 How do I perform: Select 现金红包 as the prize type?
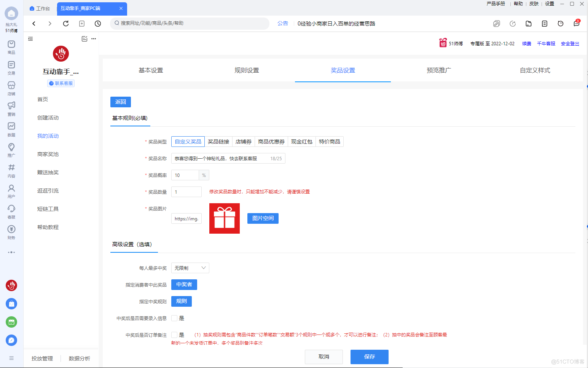[301, 141]
